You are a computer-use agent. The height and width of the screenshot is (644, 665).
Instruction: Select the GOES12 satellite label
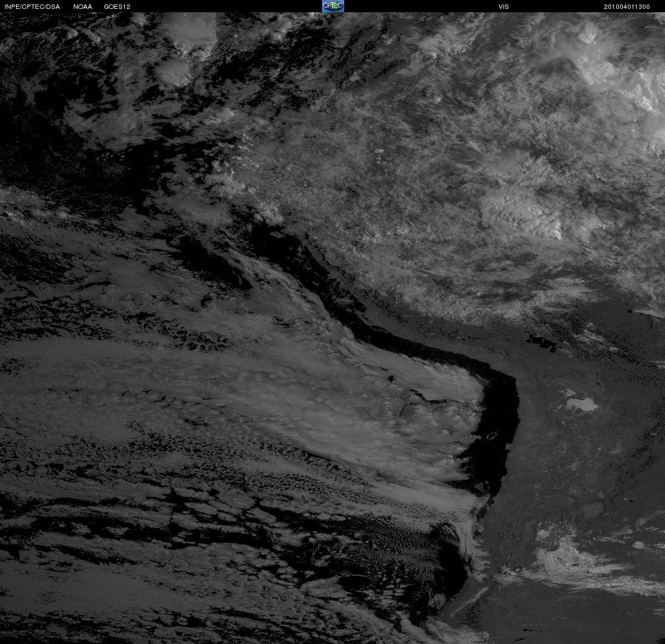117,7
